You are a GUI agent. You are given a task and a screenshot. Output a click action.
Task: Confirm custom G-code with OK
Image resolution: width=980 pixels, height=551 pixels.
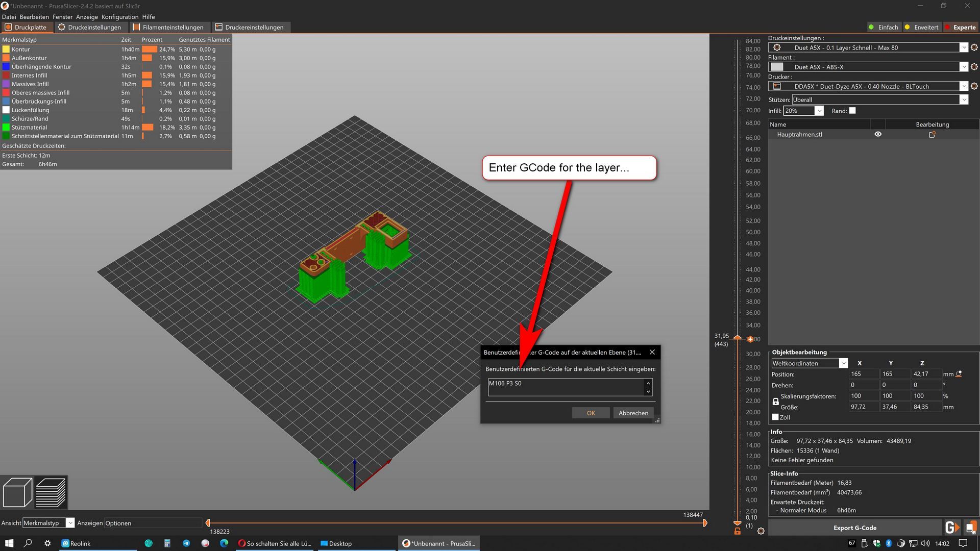[591, 413]
